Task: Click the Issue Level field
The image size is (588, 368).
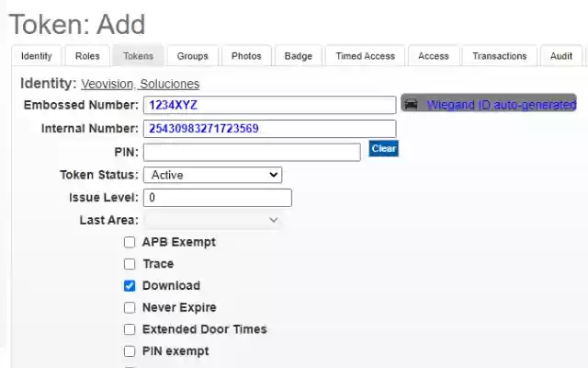Action: [x=218, y=198]
